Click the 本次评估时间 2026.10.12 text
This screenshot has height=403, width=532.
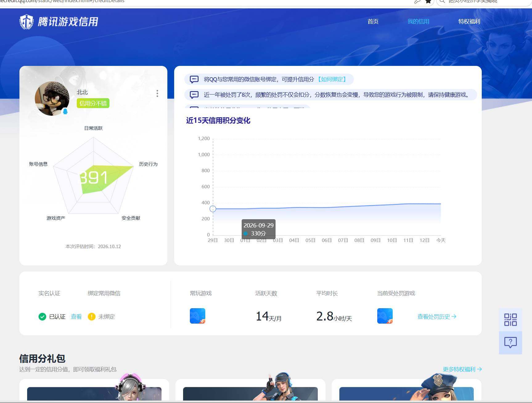93,247
